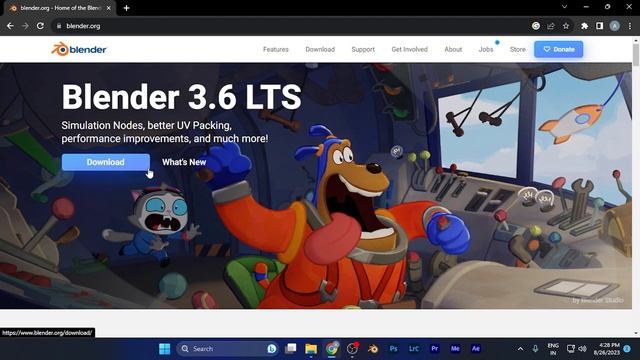Open the network tray icon
Viewport: 640px width, 360px height.
tap(571, 349)
